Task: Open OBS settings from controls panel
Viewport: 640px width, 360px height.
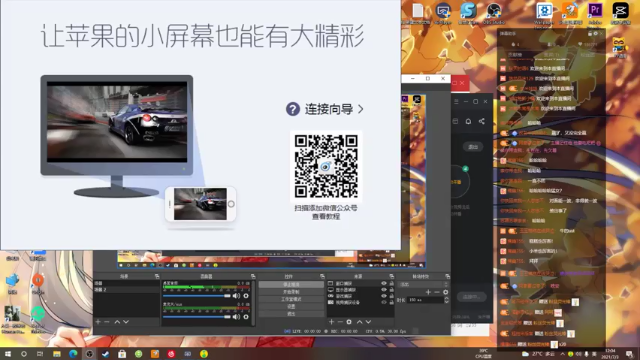Action: [291, 307]
